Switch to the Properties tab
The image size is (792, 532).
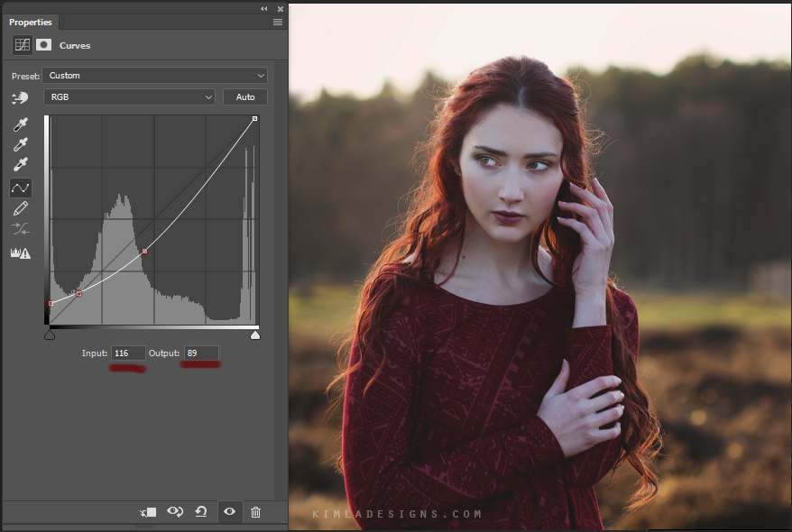31,22
